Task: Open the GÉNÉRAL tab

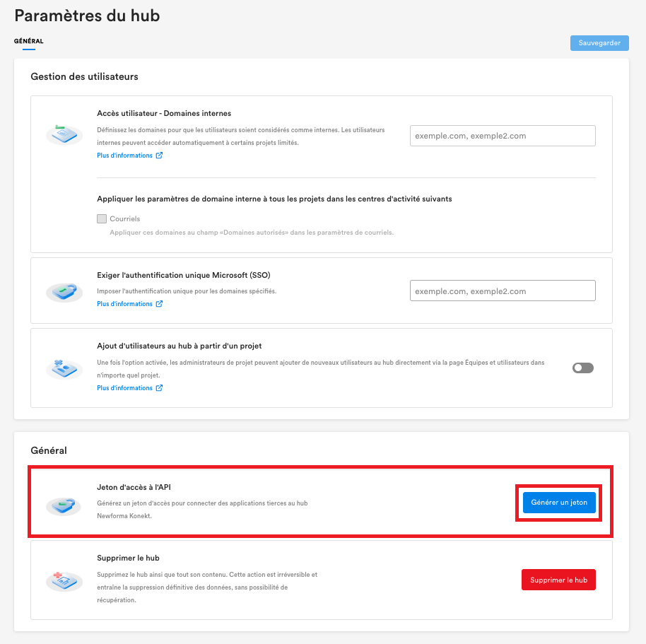Action: pos(28,41)
